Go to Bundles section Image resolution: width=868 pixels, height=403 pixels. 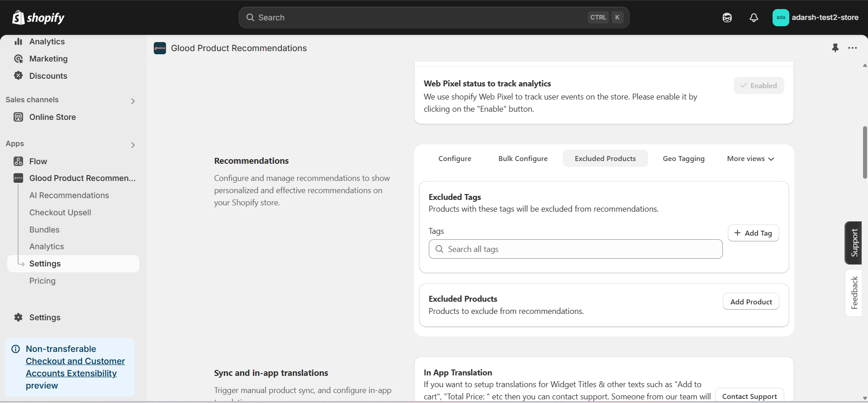pyautogui.click(x=44, y=230)
